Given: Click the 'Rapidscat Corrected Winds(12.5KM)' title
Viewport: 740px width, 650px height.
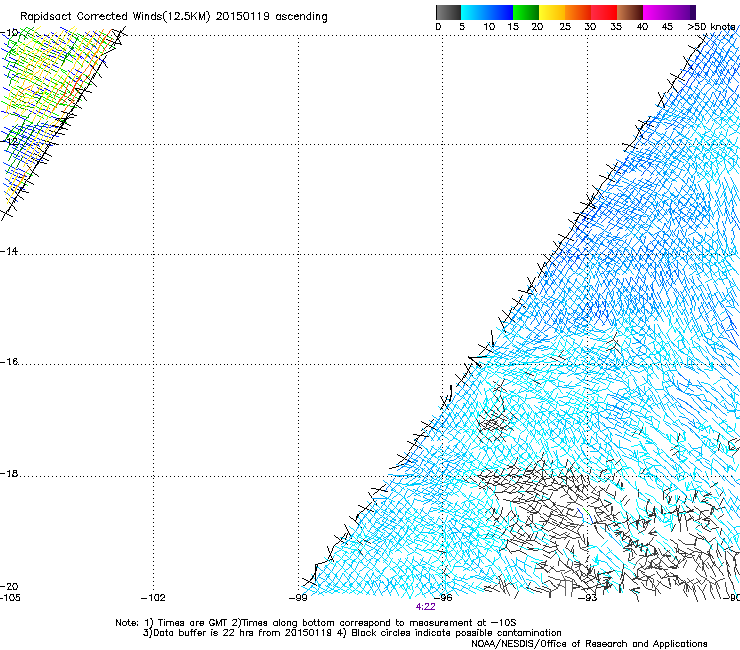Looking at the screenshot, I should (x=115, y=17).
